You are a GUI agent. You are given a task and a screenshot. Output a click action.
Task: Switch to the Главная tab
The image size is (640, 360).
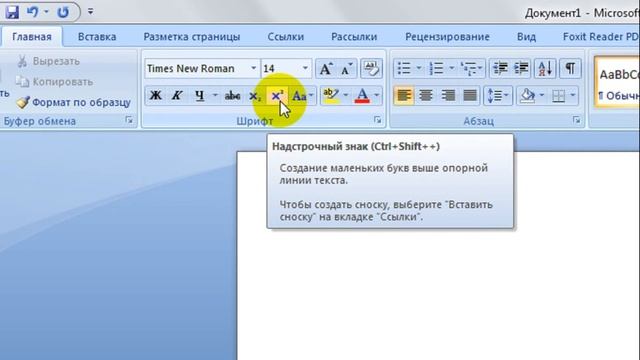point(32,37)
